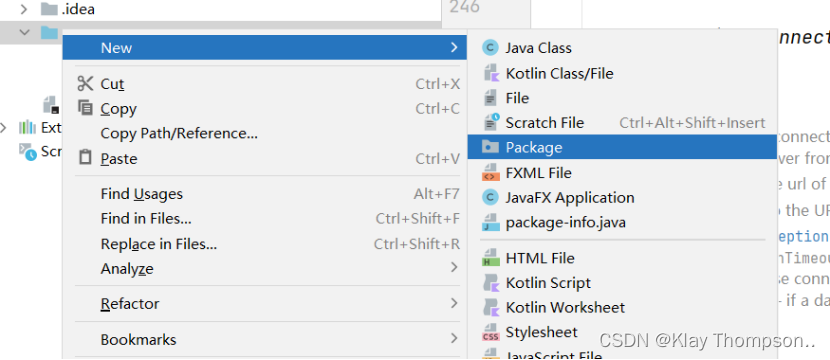This screenshot has height=360, width=830.
Task: Create a new Scratch File
Action: [x=622, y=123]
